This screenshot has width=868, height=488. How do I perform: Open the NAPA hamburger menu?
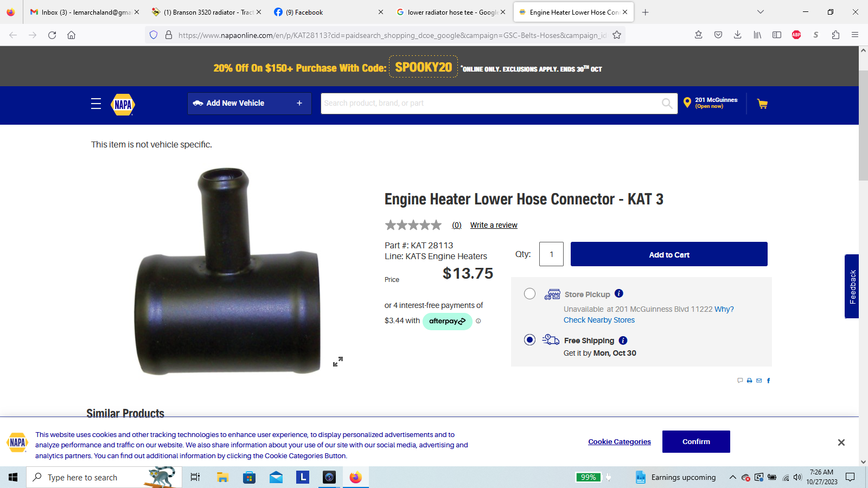click(96, 104)
